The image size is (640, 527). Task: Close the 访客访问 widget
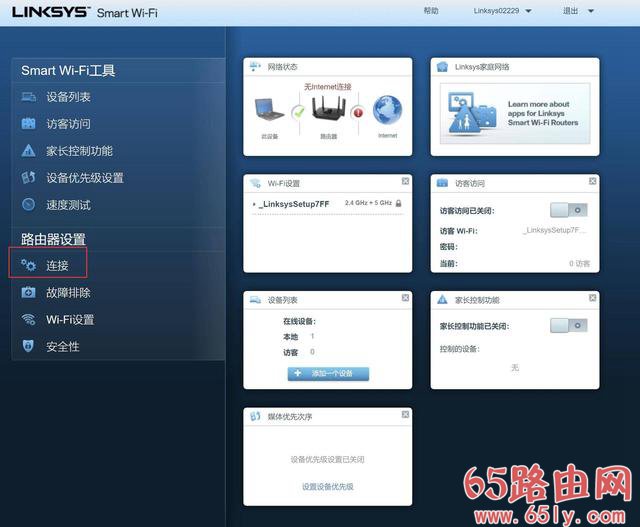(x=593, y=181)
